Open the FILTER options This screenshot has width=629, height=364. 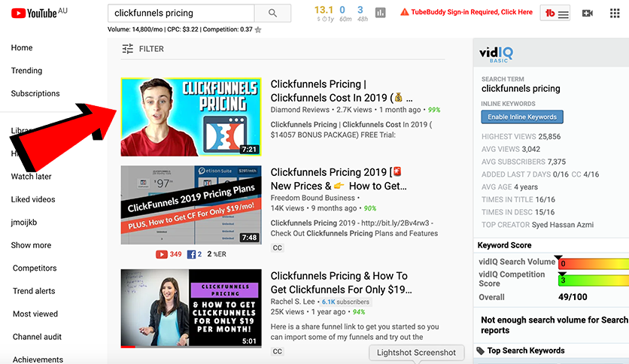(x=143, y=49)
